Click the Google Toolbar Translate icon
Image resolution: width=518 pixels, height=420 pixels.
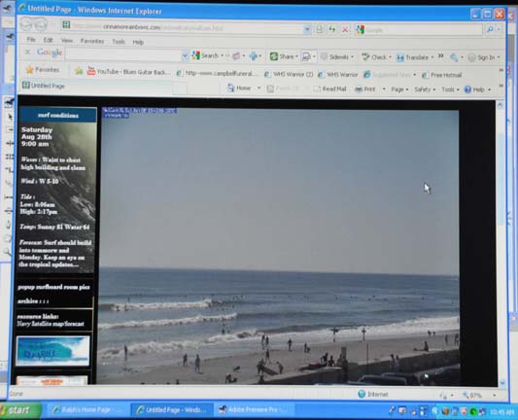coord(400,57)
